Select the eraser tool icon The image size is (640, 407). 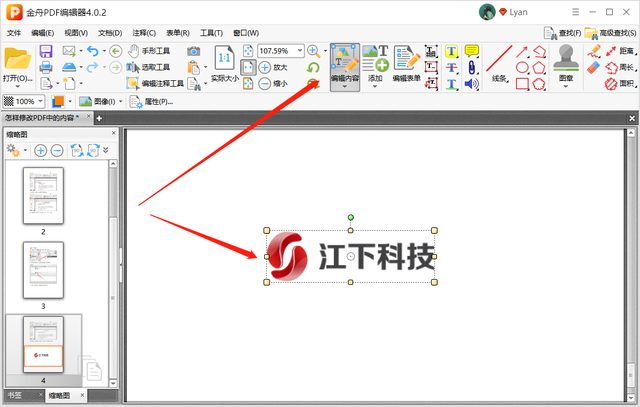pyautogui.click(x=593, y=67)
